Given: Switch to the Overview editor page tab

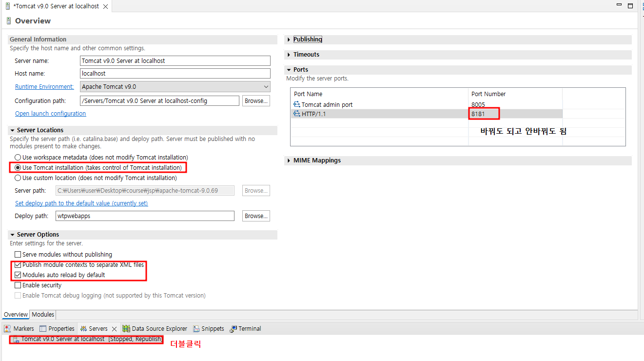Looking at the screenshot, I should coord(16,315).
